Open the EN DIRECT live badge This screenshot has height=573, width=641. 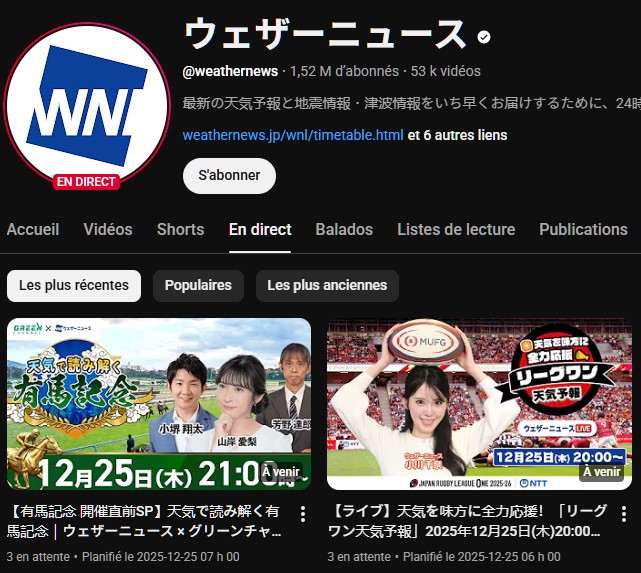(86, 181)
